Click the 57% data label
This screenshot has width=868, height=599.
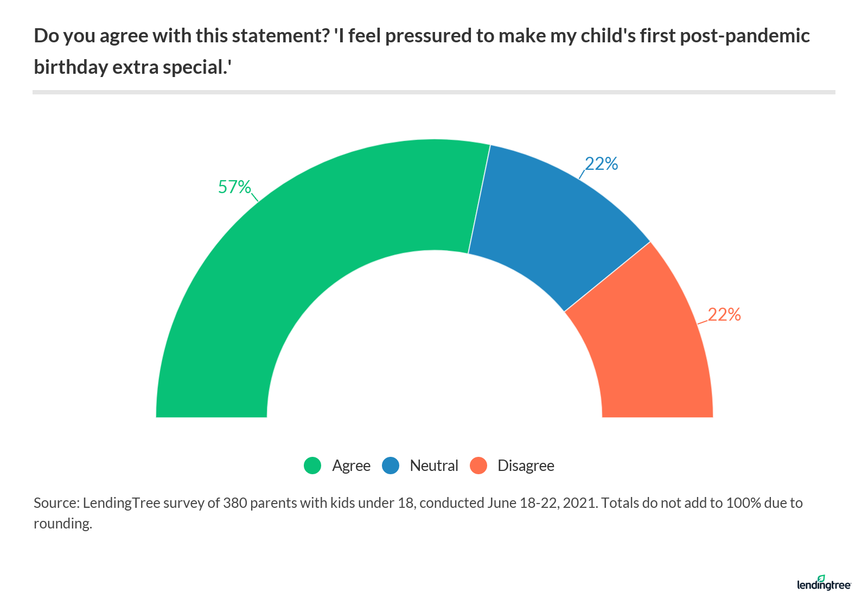tap(234, 187)
